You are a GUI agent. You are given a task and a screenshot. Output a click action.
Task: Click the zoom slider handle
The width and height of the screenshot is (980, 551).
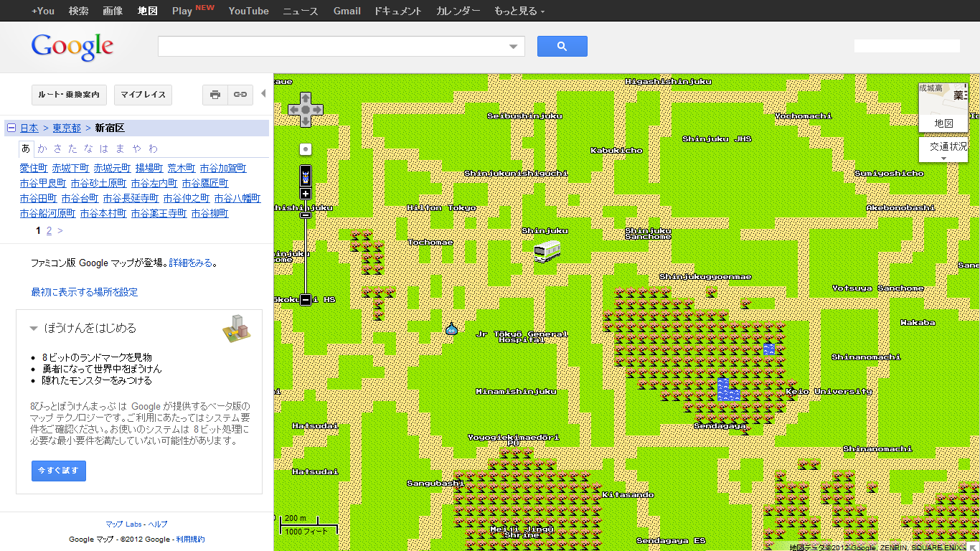pos(306,215)
